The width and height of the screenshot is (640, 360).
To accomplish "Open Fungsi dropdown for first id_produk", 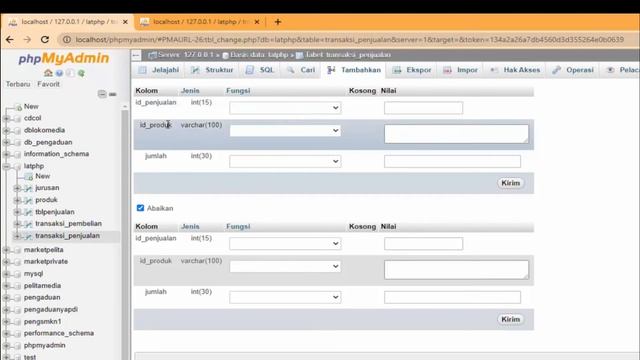I will (285, 131).
